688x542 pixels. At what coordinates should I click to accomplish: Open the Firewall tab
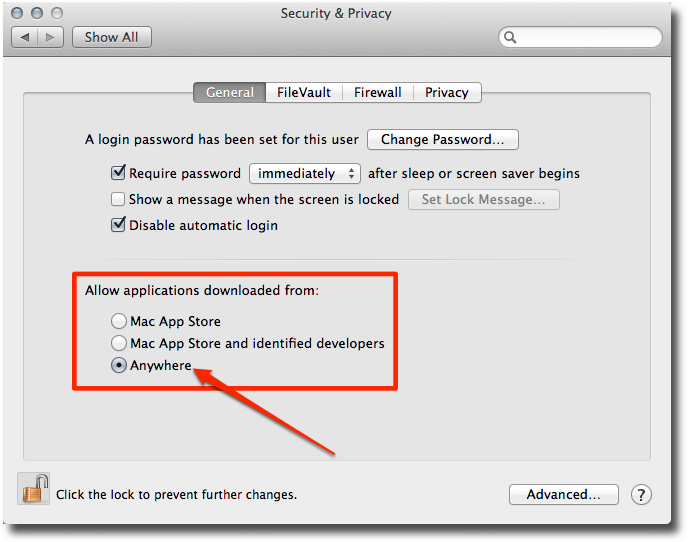[x=378, y=92]
